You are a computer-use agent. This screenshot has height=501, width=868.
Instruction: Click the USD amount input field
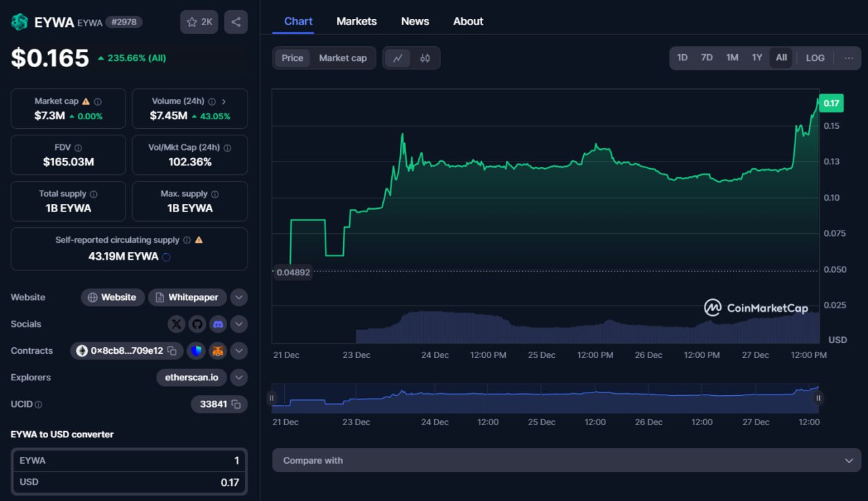coord(129,482)
